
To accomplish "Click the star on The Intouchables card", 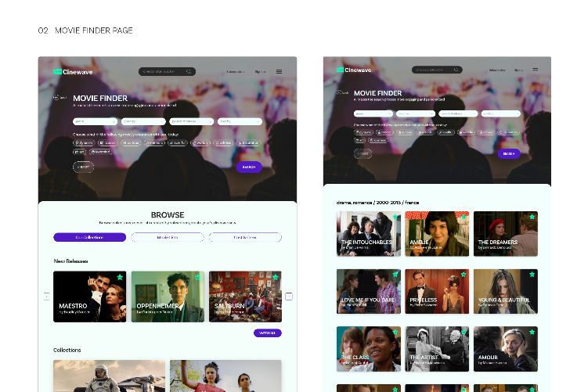I will point(395,217).
